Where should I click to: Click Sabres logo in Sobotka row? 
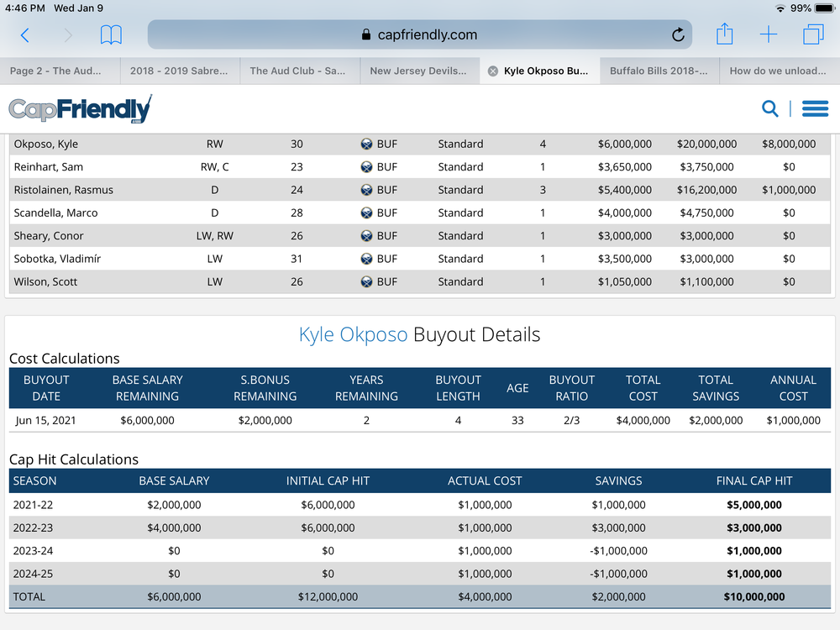point(366,260)
